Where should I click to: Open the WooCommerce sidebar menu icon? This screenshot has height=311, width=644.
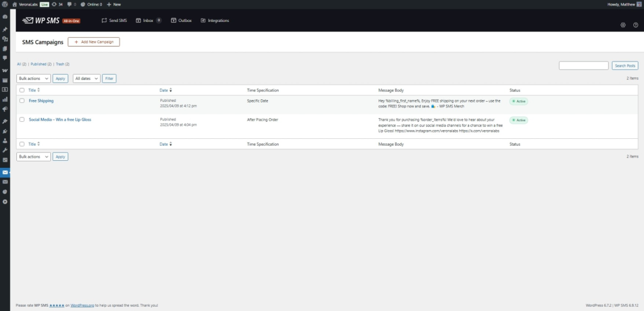[5, 70]
